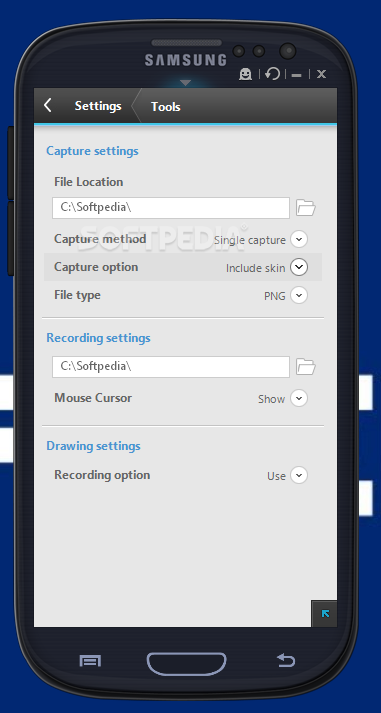This screenshot has width=381, height=713.
Task: Click the Capture option label
Action: pos(96,267)
